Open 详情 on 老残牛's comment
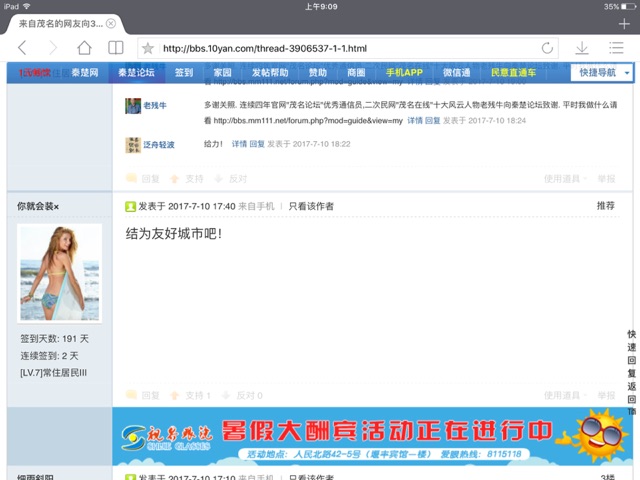 click(415, 120)
